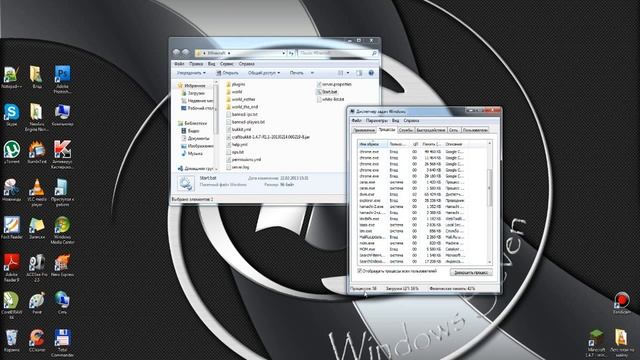The width and height of the screenshot is (640, 360).
Task: Launch Adobe Reader 9 shortcut
Action: [11, 268]
